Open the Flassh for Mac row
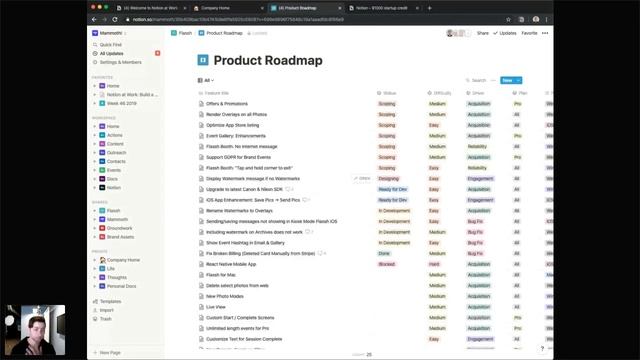 point(221,275)
